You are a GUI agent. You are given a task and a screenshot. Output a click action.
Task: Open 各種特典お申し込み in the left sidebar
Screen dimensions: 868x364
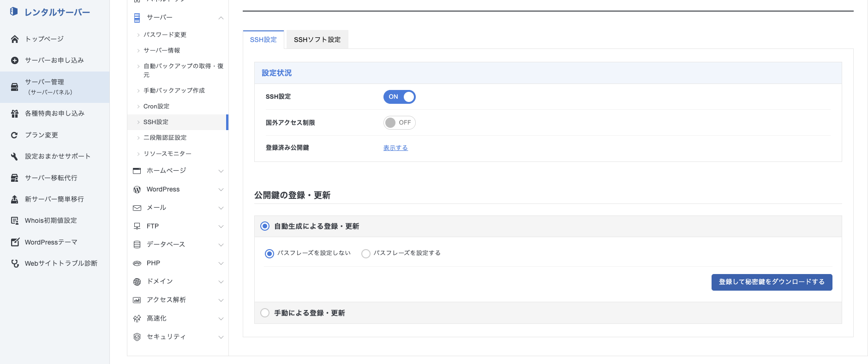pyautogui.click(x=54, y=113)
